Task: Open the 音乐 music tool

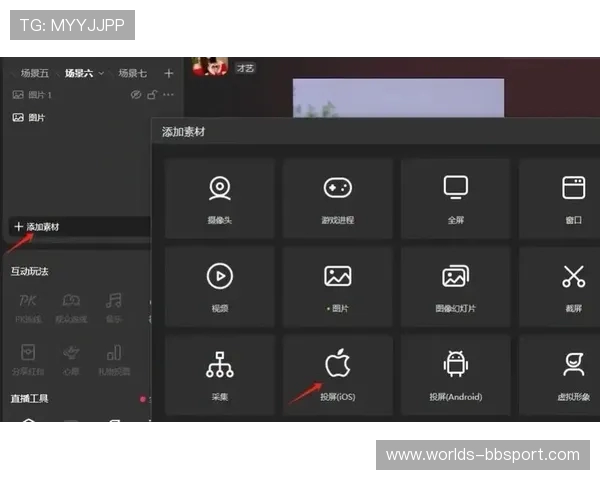Action: pos(114,308)
